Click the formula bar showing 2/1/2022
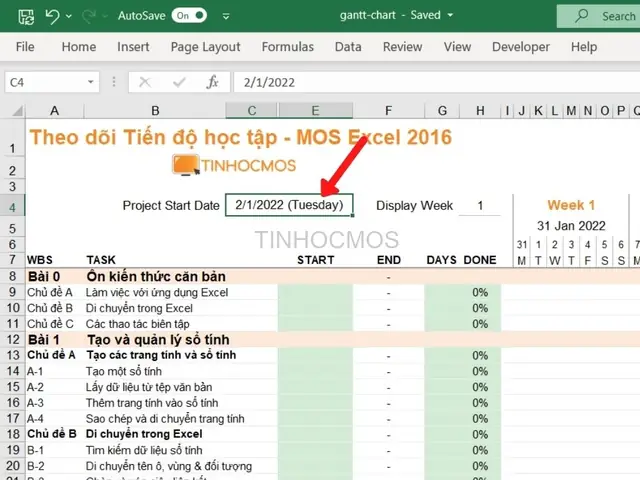 point(437,82)
